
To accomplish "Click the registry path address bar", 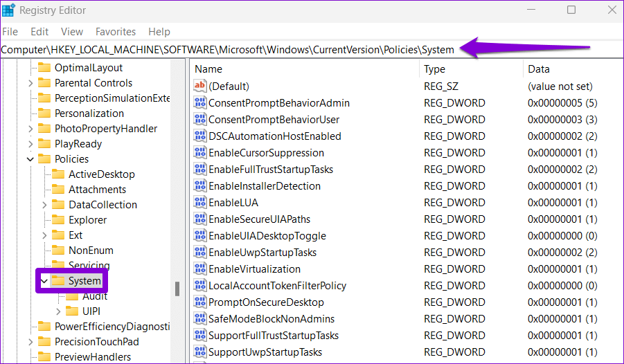I will pos(312,50).
